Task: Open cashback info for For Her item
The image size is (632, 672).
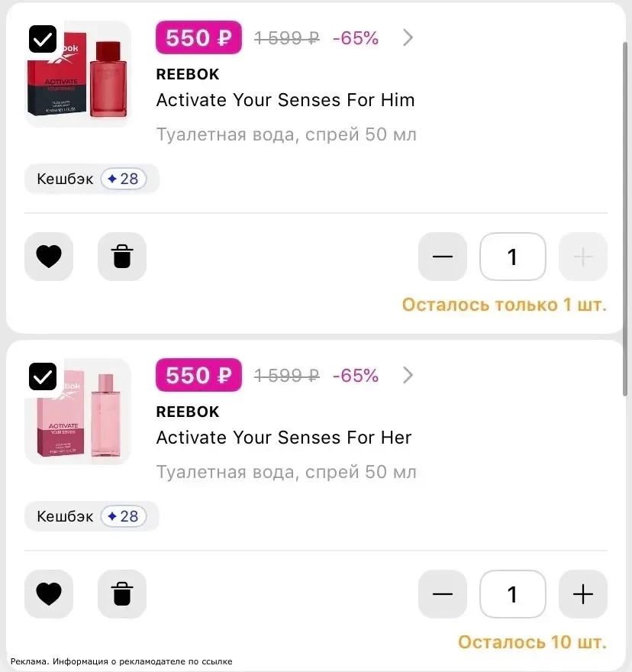Action: (x=92, y=516)
